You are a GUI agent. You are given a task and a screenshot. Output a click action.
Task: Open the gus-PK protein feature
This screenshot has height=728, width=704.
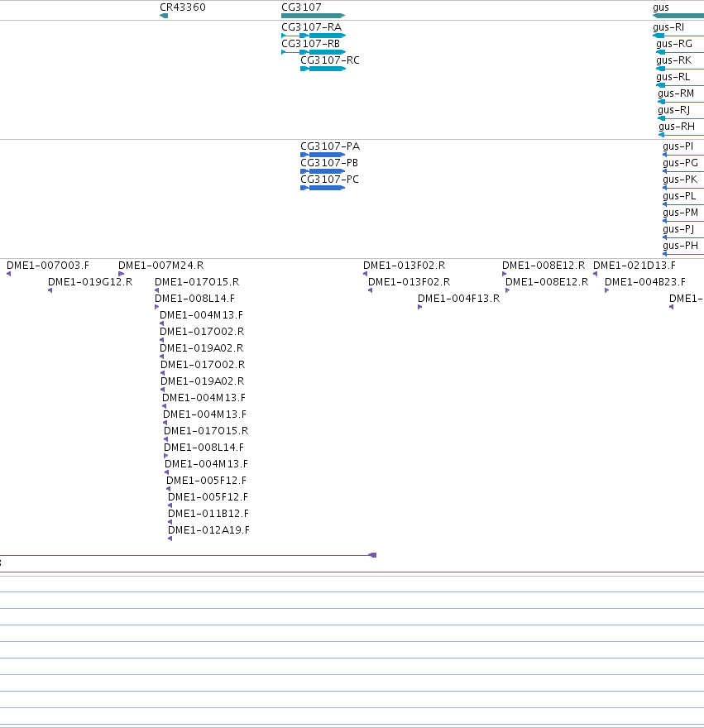click(683, 188)
